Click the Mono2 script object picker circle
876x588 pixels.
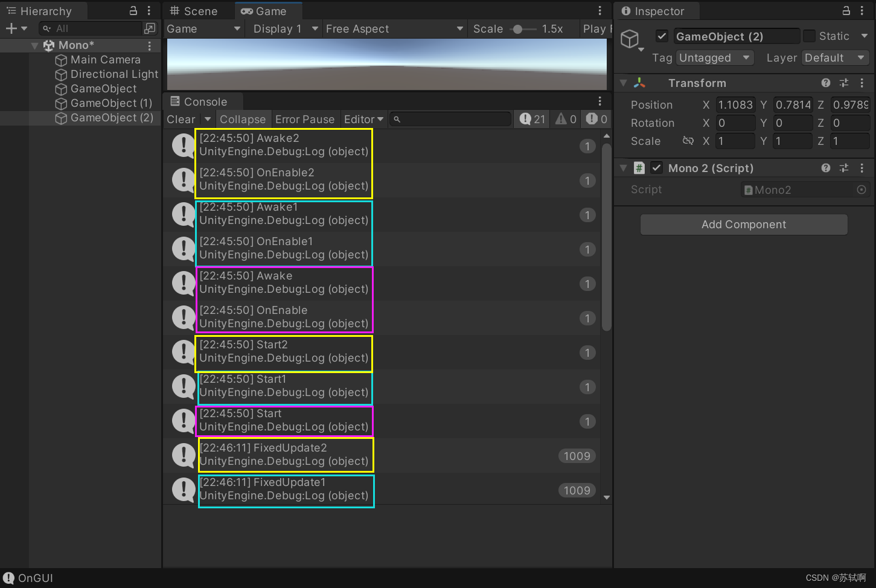(x=862, y=189)
